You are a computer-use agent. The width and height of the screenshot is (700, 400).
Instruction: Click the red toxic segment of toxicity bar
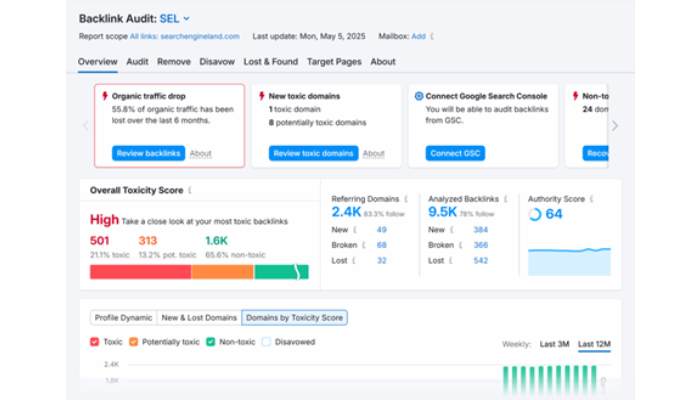(140, 271)
